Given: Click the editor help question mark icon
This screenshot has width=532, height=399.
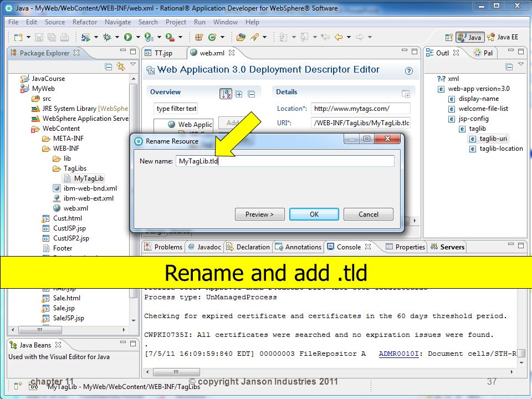Looking at the screenshot, I should 409,71.
